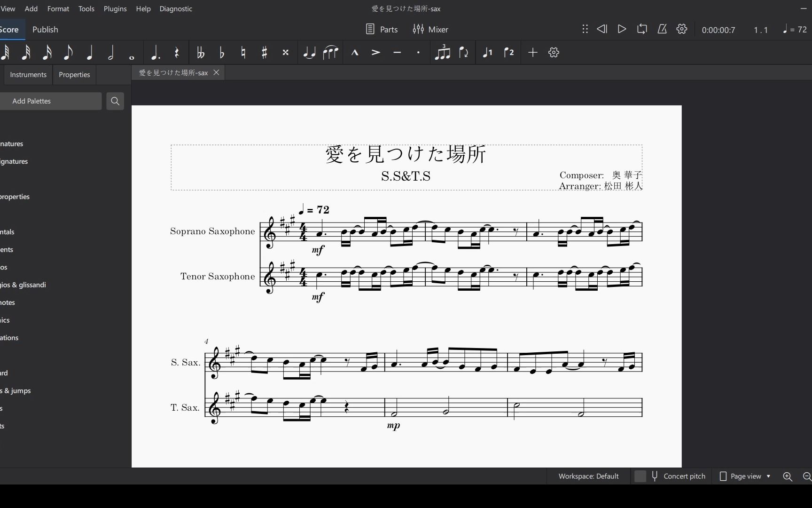Viewport: 812px width, 508px height.
Task: Open the Page view dropdown
Action: click(x=746, y=476)
